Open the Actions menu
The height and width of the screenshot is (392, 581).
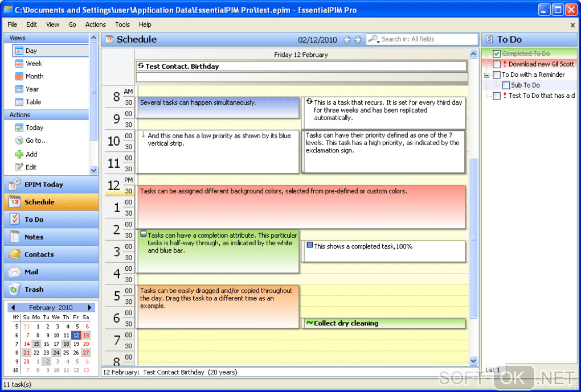(x=95, y=24)
